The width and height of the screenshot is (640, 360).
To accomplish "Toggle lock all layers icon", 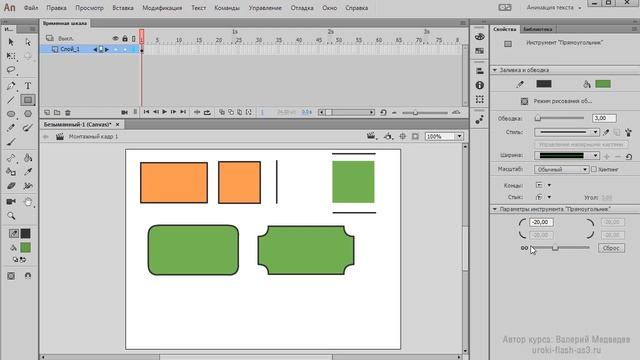I will (125, 38).
